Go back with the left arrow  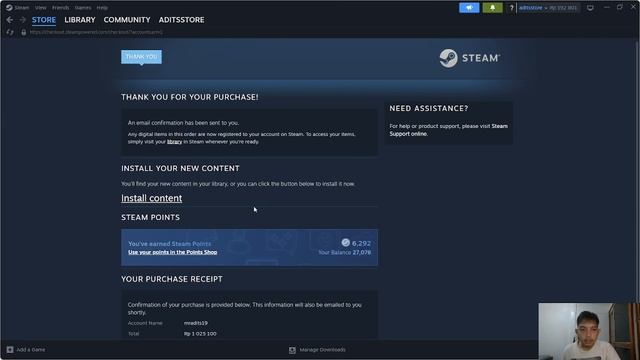coord(10,20)
